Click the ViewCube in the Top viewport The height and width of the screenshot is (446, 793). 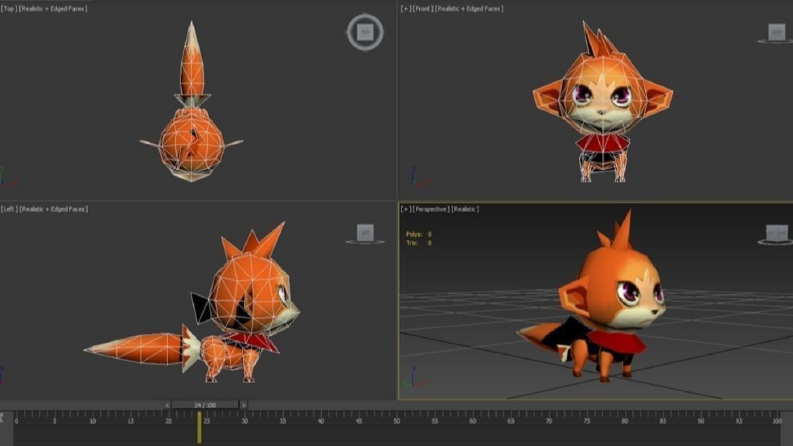point(365,32)
